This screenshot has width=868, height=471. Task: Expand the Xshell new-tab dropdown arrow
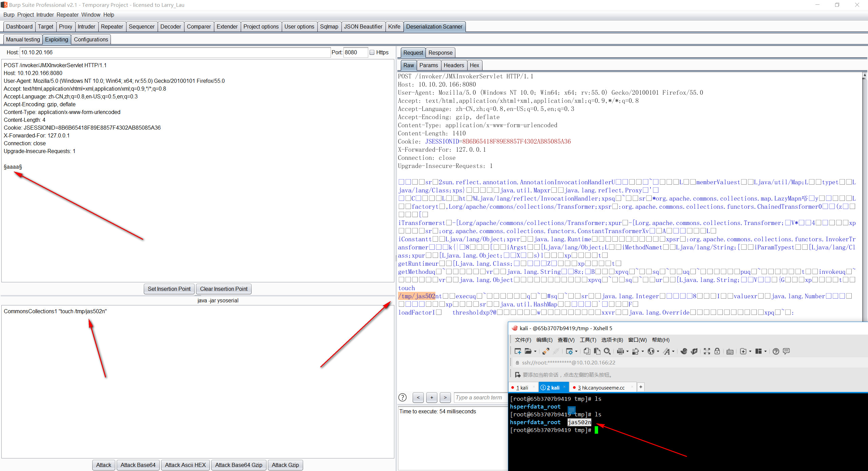(750, 352)
